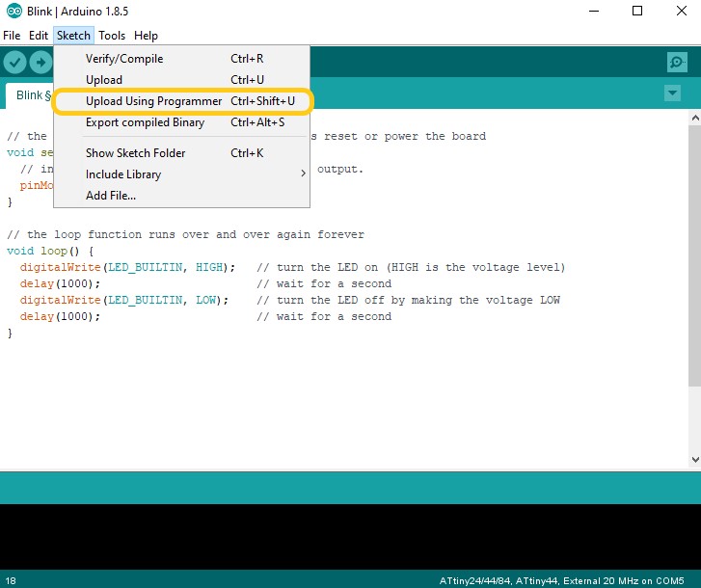The image size is (701, 588).
Task: Open the Serial Monitor magnifier icon
Action: (x=677, y=62)
